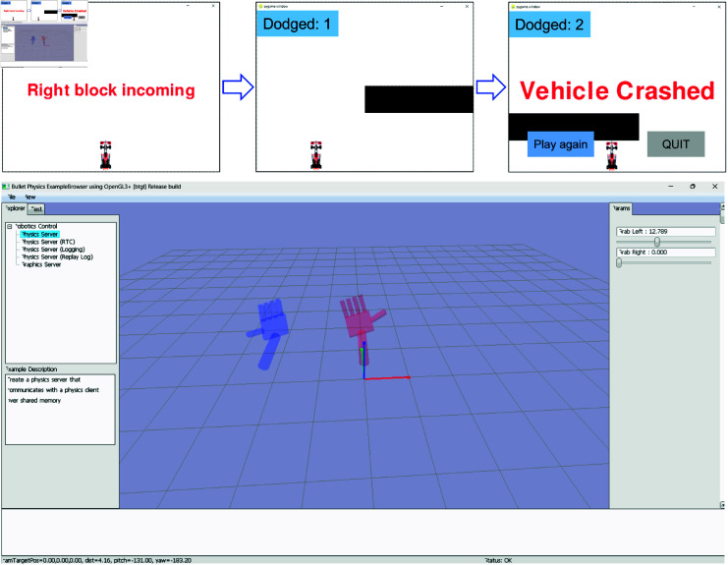The image size is (728, 565).
Task: Switch to the Test tab
Action: [x=36, y=209]
